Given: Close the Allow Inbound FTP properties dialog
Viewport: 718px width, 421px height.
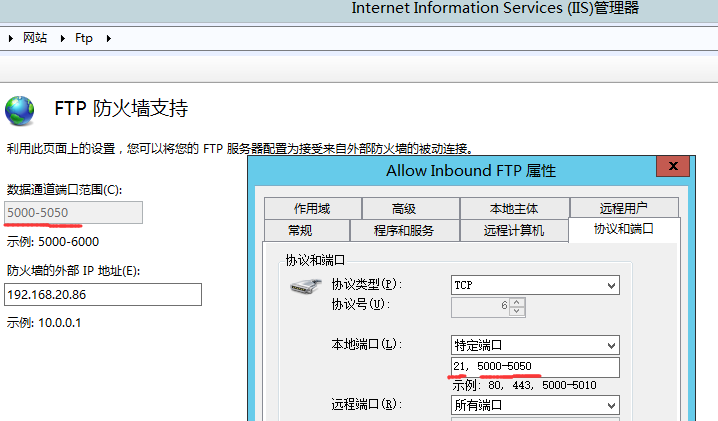Looking at the screenshot, I should [x=673, y=166].
